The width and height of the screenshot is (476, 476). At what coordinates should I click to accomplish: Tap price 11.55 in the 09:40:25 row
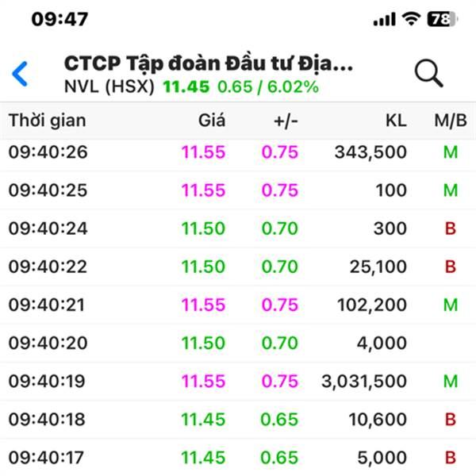click(x=203, y=190)
